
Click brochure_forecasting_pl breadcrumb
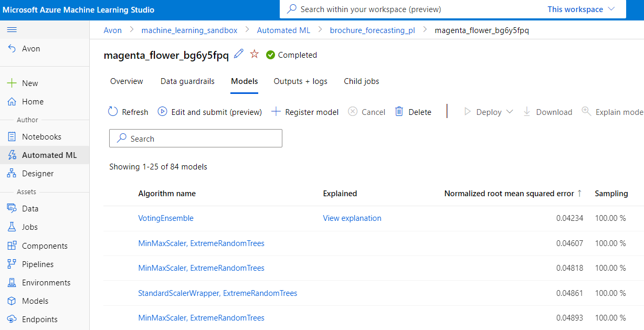372,30
